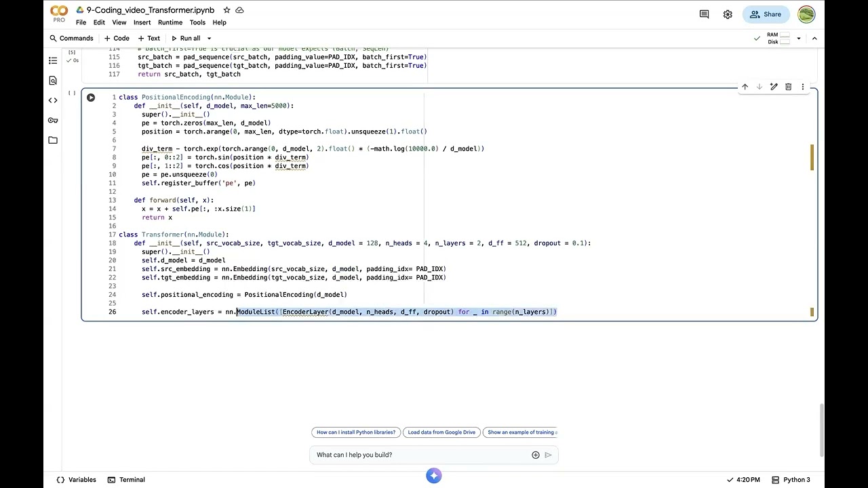The height and width of the screenshot is (488, 868).
Task: Click the 'return src_batch, tgt_batch' line
Action: pyautogui.click(x=189, y=75)
